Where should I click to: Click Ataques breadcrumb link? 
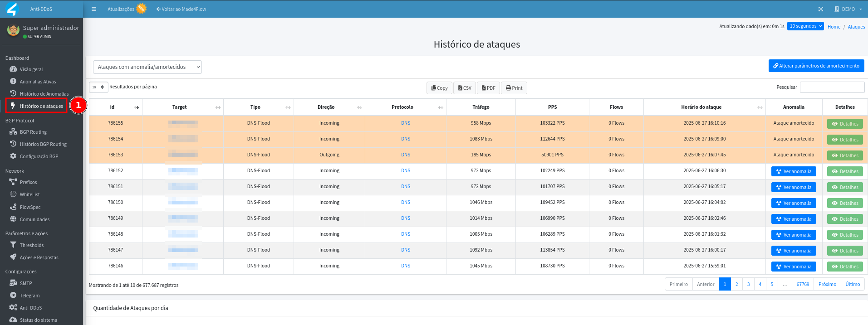click(856, 27)
